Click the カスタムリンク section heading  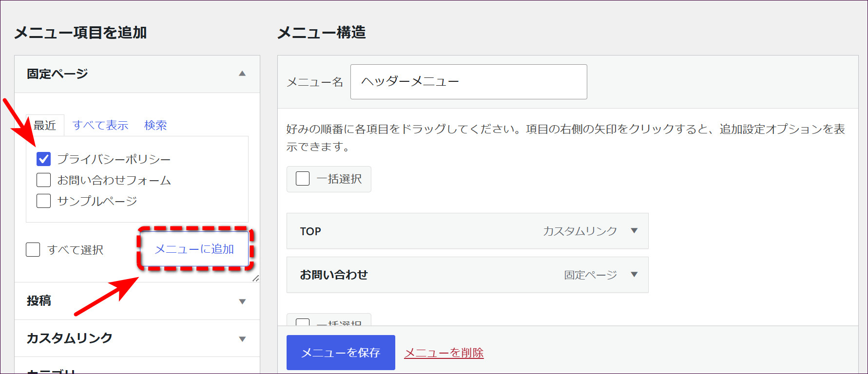[137, 338]
